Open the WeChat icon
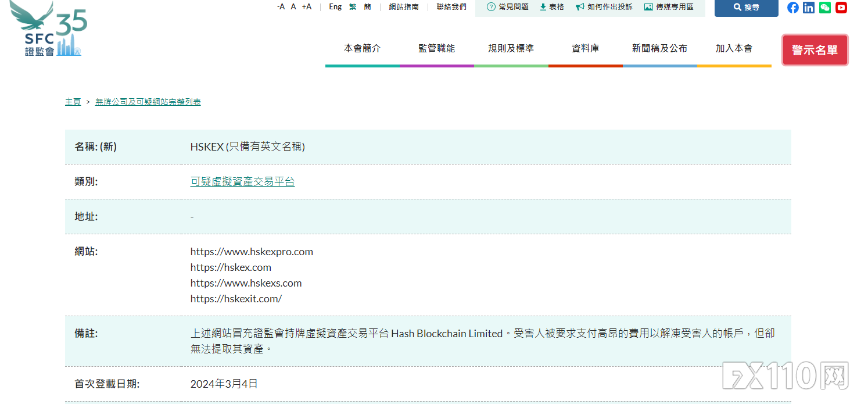The image size is (868, 404). click(x=824, y=8)
